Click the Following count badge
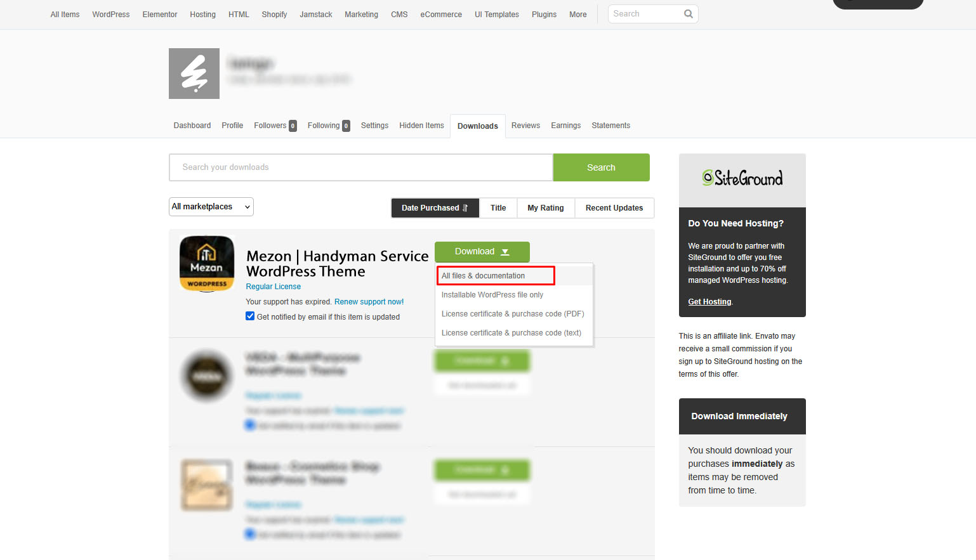976x560 pixels. [x=346, y=126]
